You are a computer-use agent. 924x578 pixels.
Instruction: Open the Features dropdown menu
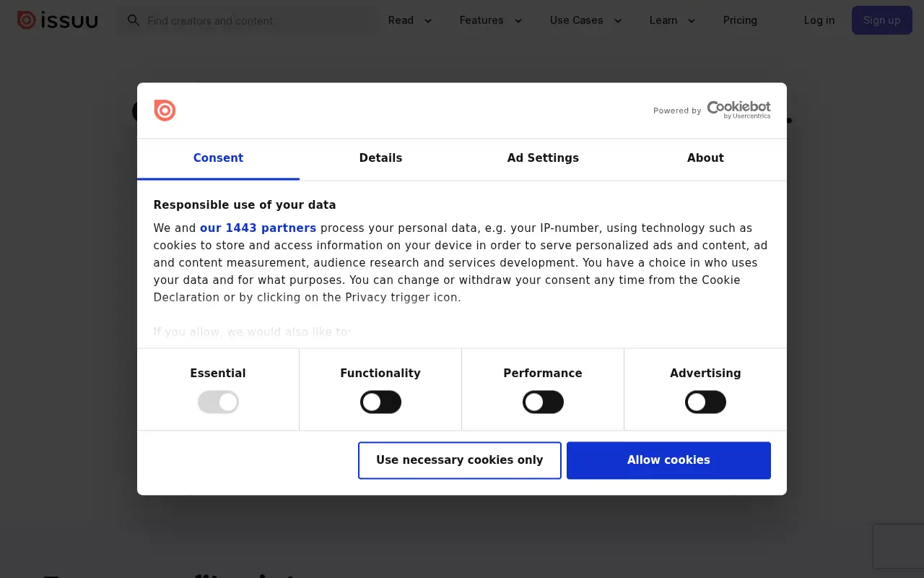(491, 20)
